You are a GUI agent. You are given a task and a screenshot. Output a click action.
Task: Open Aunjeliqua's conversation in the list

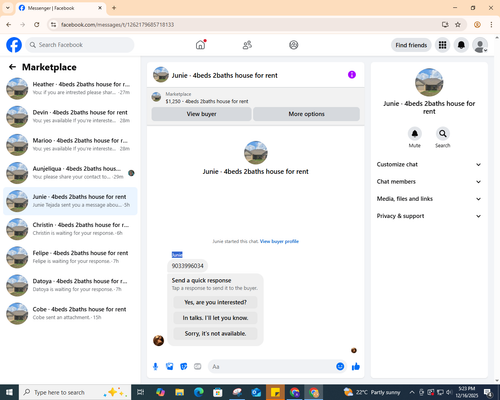(70, 173)
